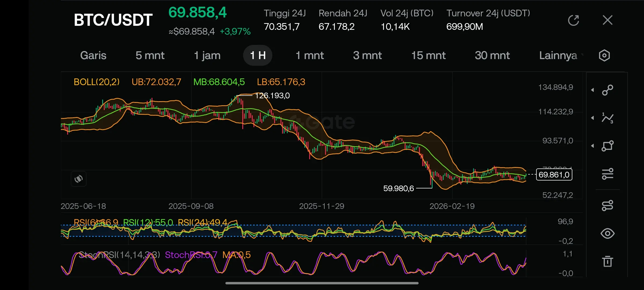The image size is (644, 290).
Task: Select the line drawing tool icon
Action: (x=608, y=90)
